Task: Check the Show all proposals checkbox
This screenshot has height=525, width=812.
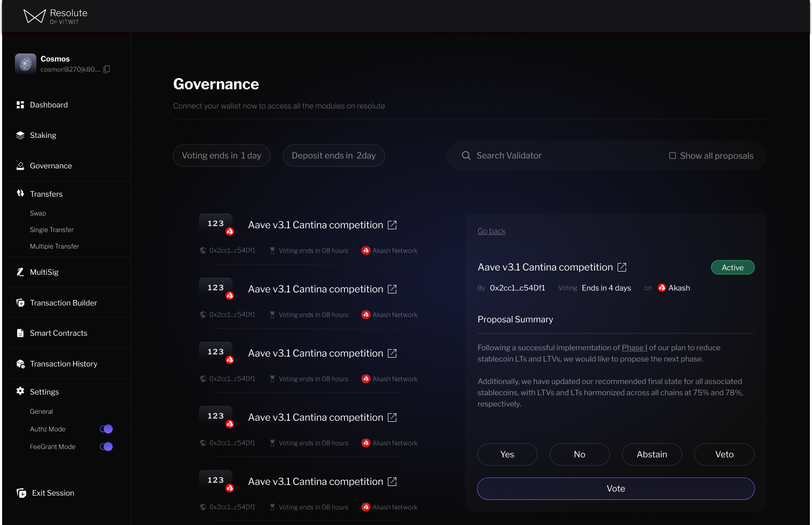Action: coord(673,156)
